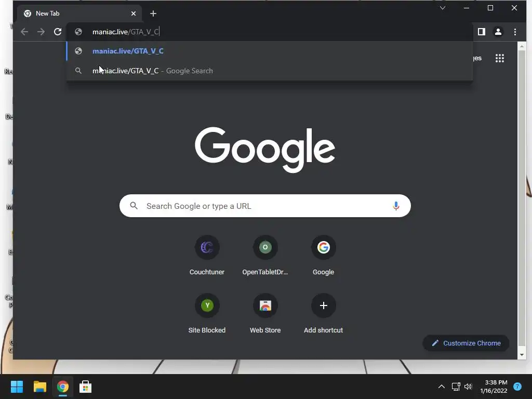The width and height of the screenshot is (532, 399).
Task: Open the Couchtuner shortcut
Action: 207,255
